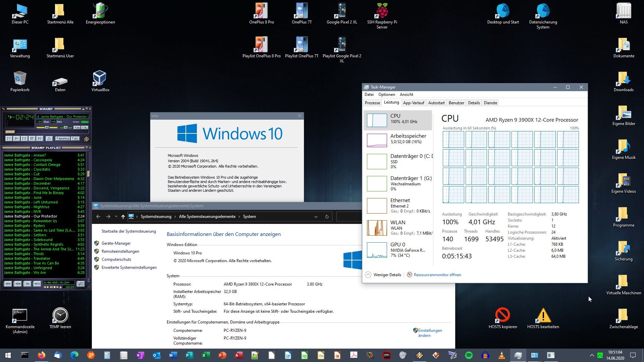644x362 pixels.
Task: Collapse Task-Manager with Weniger Details
Action: coord(383,275)
